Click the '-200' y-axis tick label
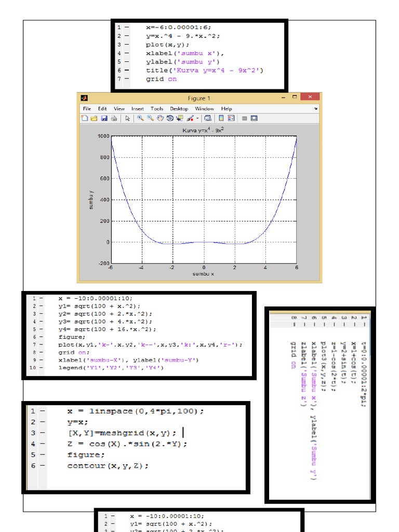The height and width of the screenshot is (532, 399). tap(104, 263)
